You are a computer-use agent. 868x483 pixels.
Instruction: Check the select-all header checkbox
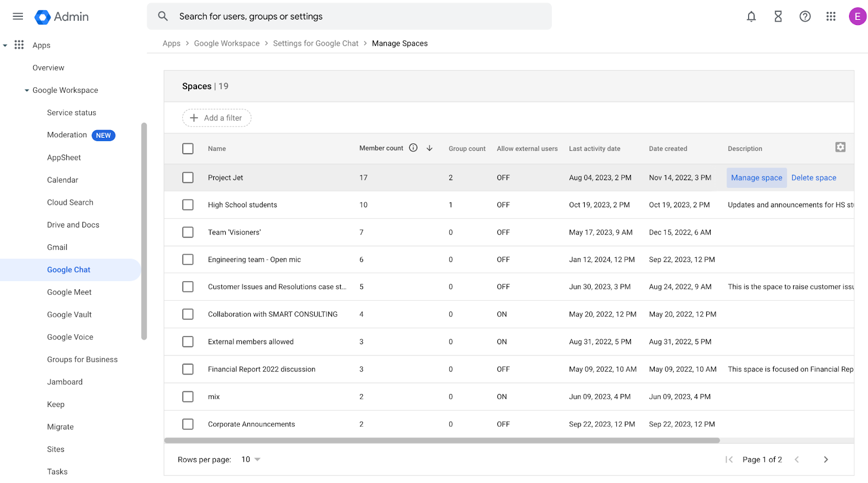point(188,148)
